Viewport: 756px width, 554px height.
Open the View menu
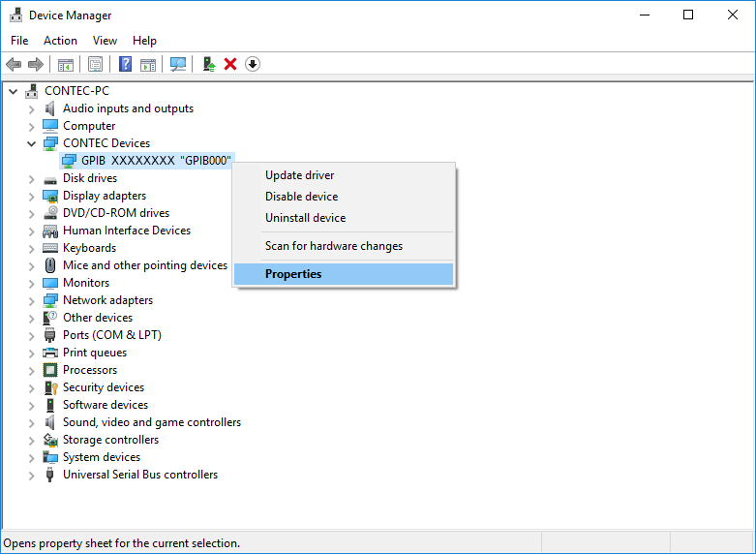(x=105, y=41)
